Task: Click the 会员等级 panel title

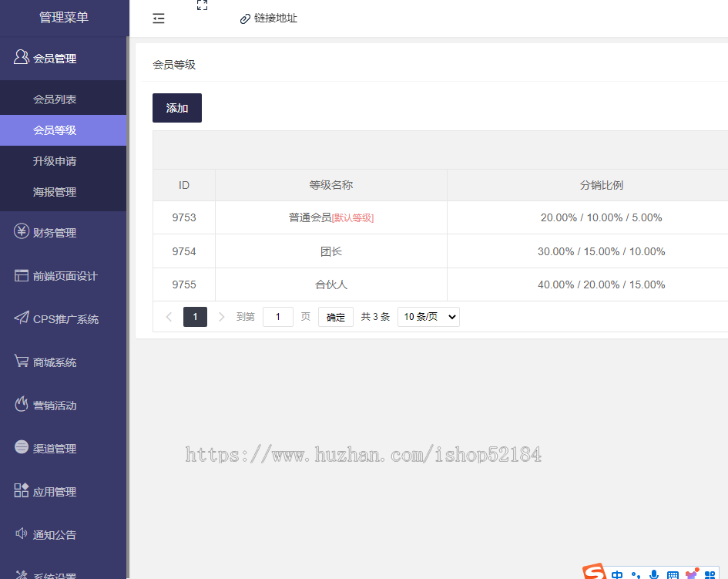Action: 174,65
